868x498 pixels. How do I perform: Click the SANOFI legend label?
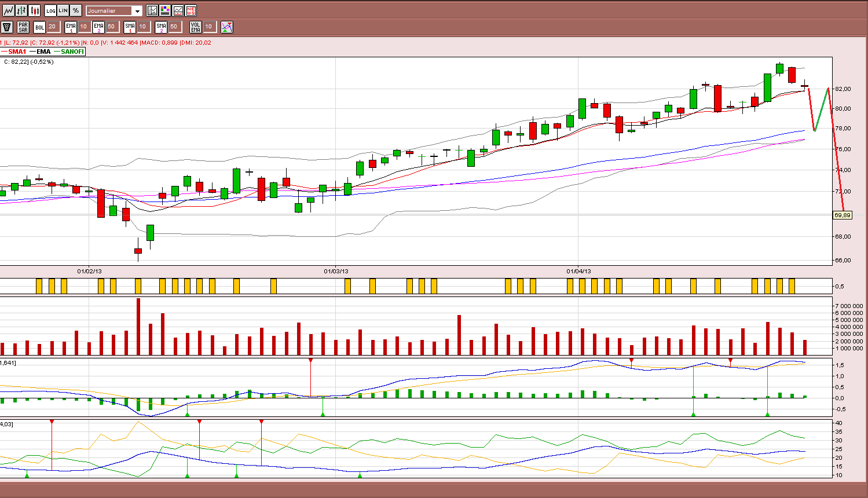point(72,52)
